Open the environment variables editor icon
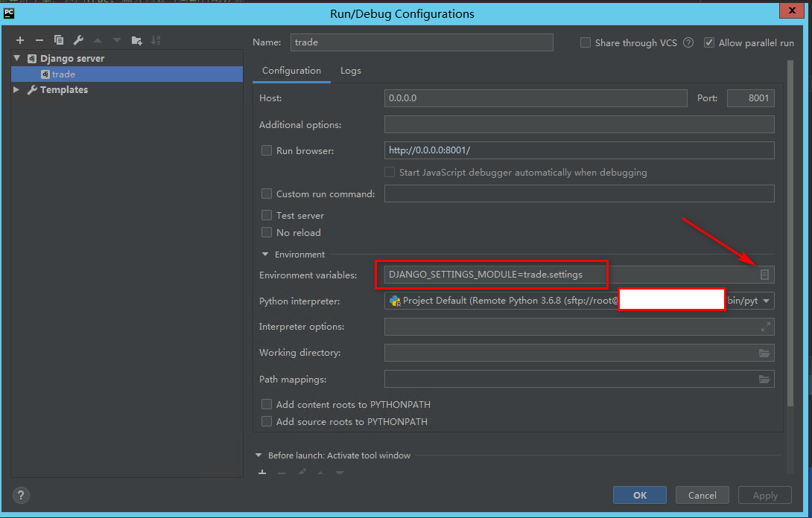 (764, 275)
